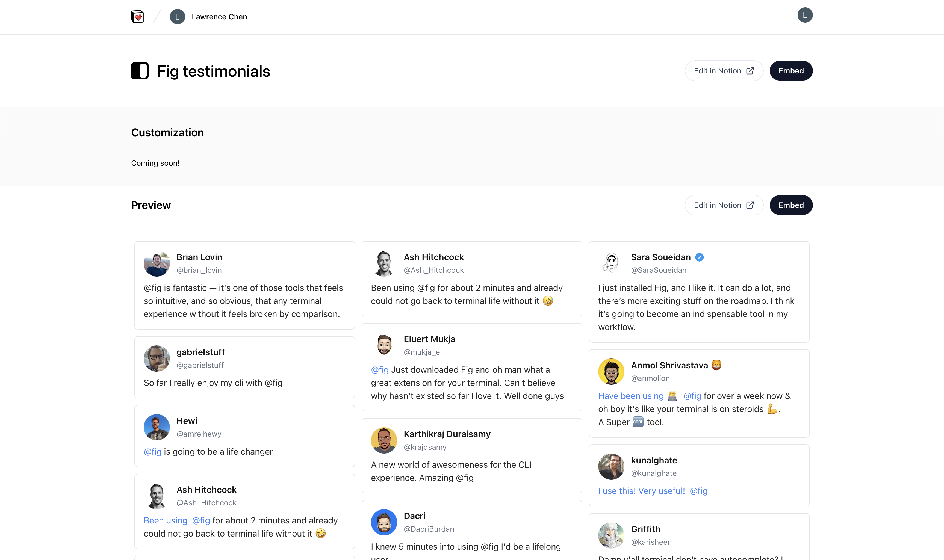Screen dimensions: 944x560
Task: Open @fig link in Eluert Mukja's testimonial
Action: click(x=380, y=370)
